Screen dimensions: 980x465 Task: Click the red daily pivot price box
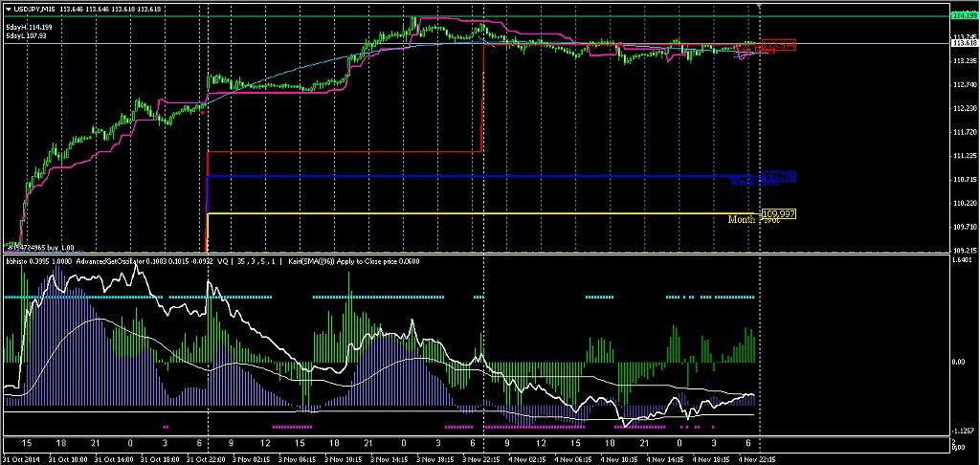[779, 45]
